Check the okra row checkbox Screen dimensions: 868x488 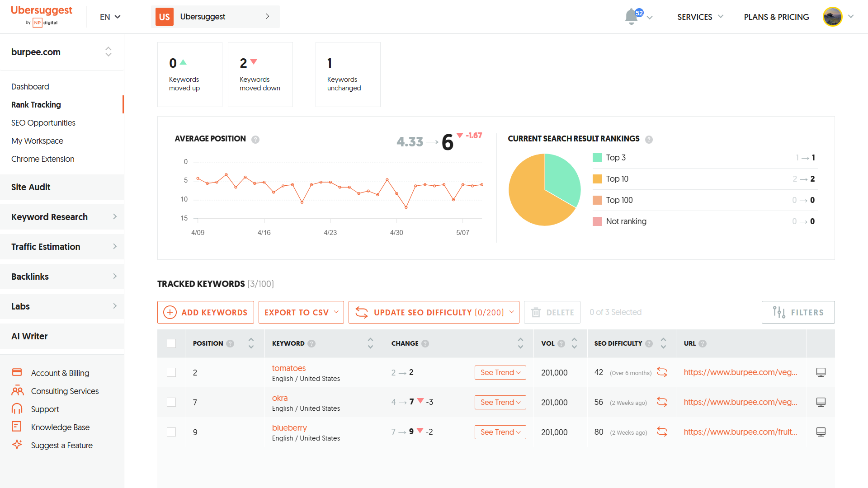(171, 402)
